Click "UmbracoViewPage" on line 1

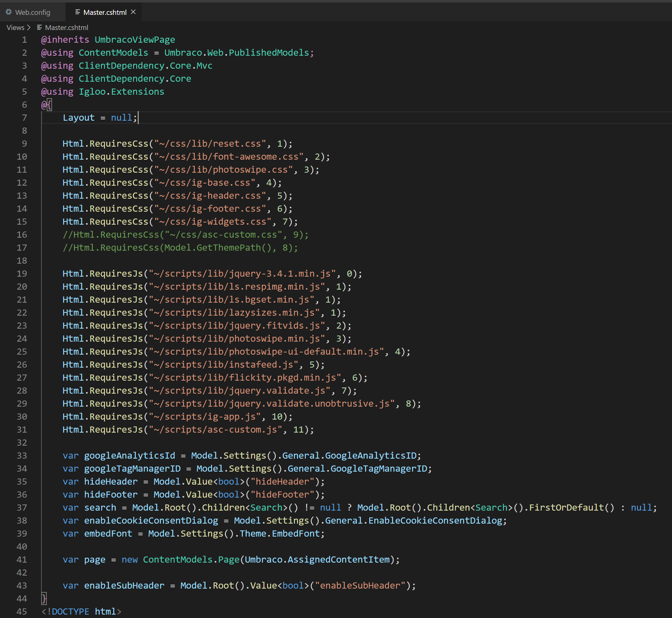[135, 40]
